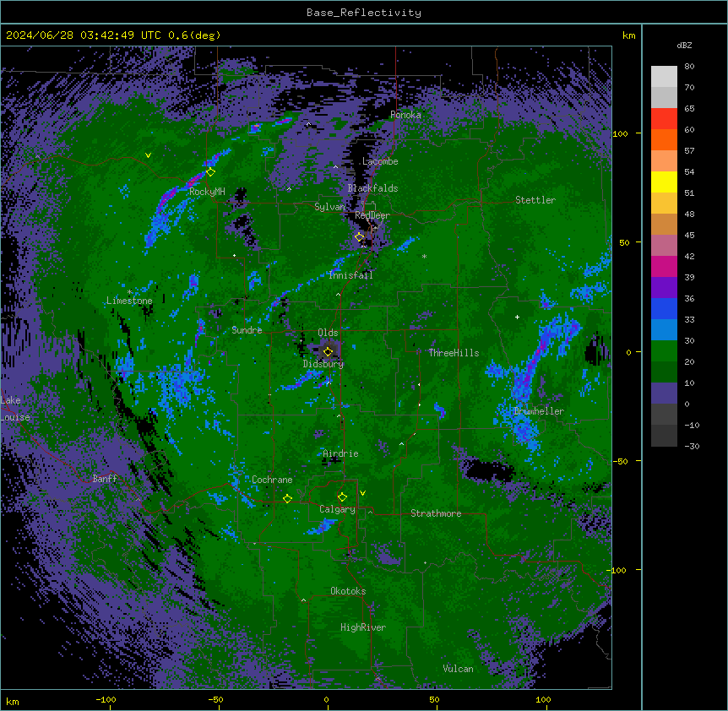The width and height of the screenshot is (728, 711).
Task: Click the Strathmore label
Action: click(436, 513)
